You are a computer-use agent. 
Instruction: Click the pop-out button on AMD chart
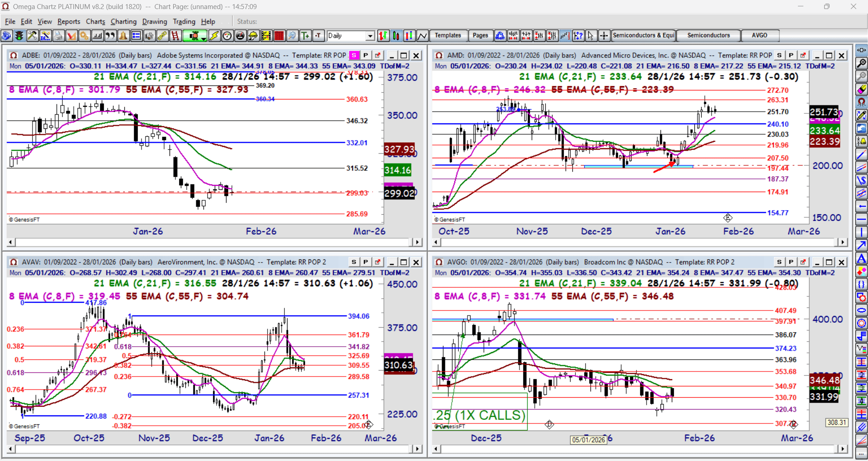coord(803,55)
